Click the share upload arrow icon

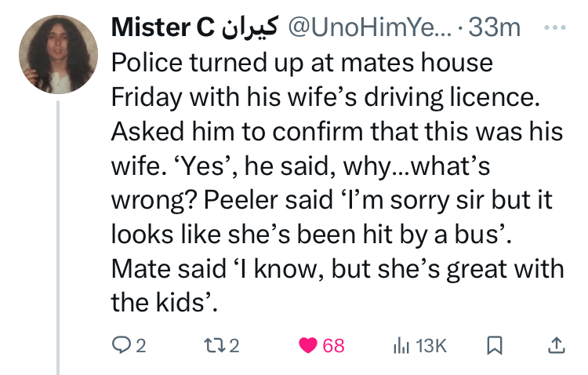(x=555, y=345)
